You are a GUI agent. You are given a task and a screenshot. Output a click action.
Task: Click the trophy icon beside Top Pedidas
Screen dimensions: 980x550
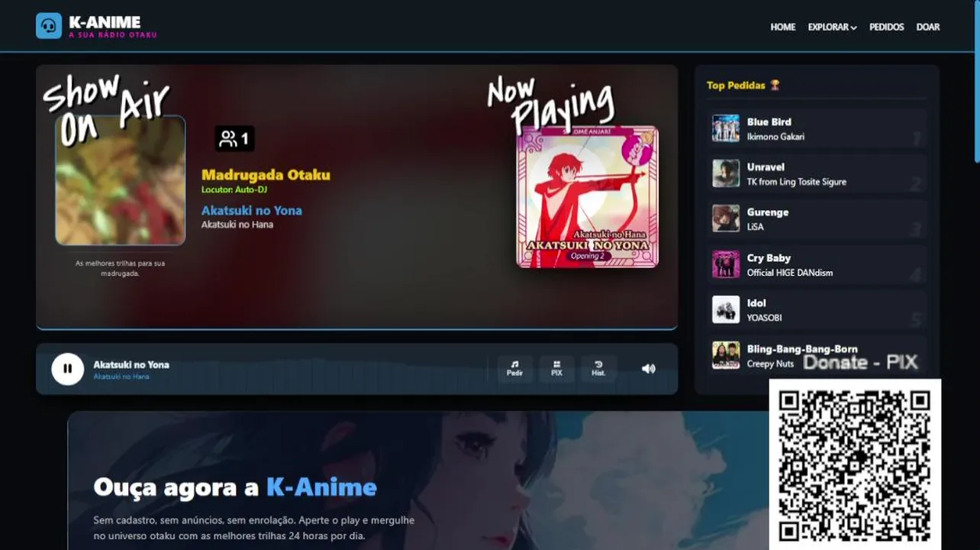[775, 85]
